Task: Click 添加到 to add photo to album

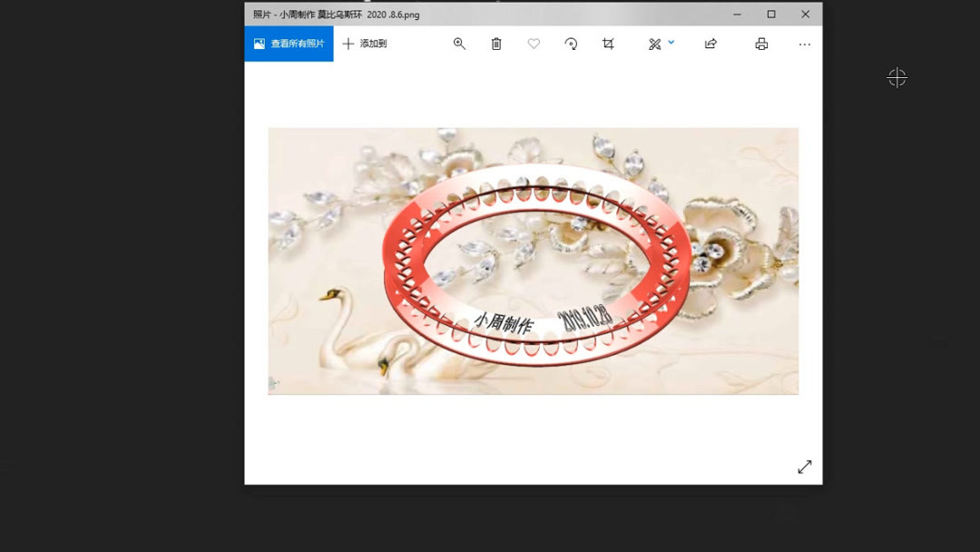Action: pyautogui.click(x=366, y=43)
